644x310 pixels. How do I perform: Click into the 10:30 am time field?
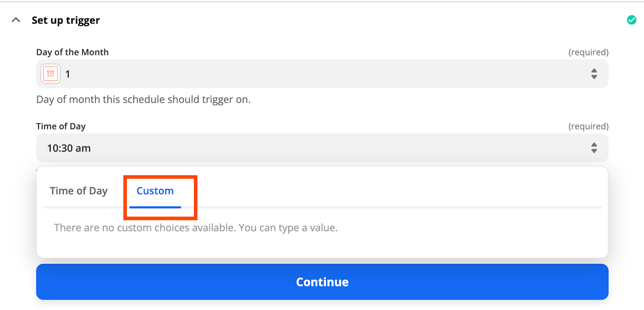tap(322, 148)
